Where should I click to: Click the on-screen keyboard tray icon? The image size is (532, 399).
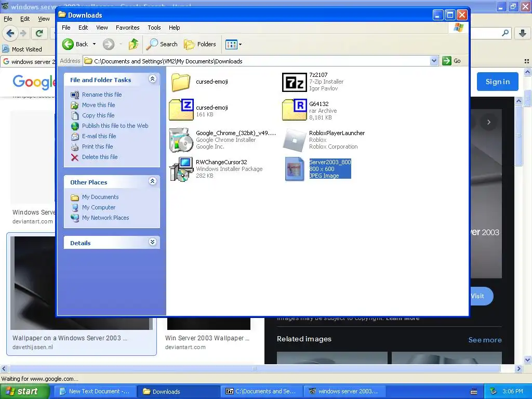point(474,392)
